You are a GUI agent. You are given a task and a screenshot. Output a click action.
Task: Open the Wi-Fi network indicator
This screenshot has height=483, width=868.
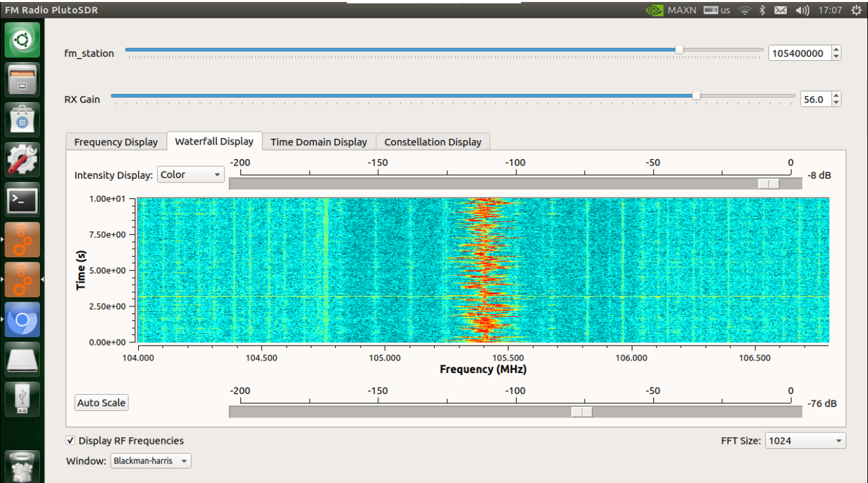point(744,10)
